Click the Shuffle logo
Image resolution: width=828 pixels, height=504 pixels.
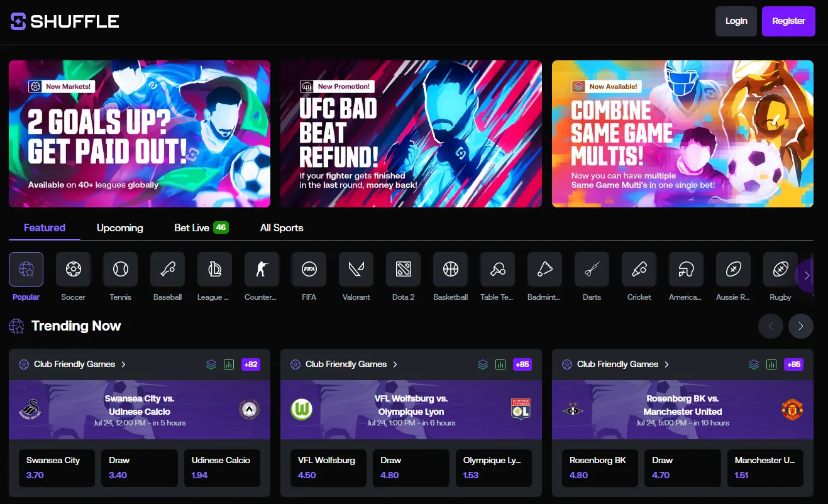(x=65, y=21)
